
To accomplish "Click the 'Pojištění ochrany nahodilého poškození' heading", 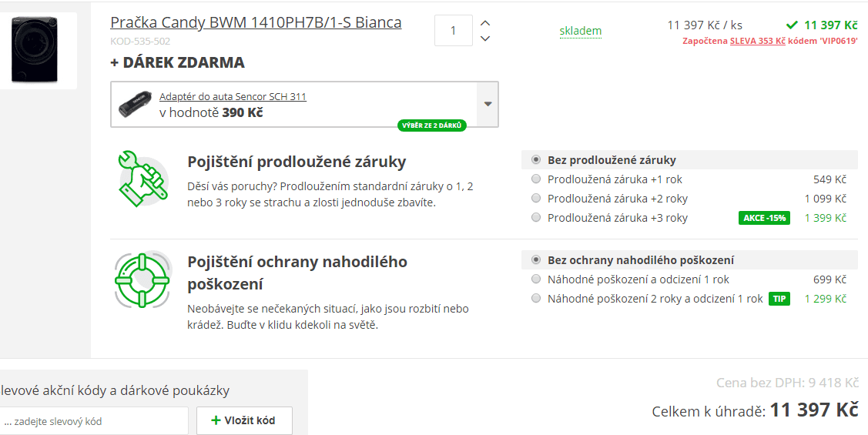I will (297, 273).
